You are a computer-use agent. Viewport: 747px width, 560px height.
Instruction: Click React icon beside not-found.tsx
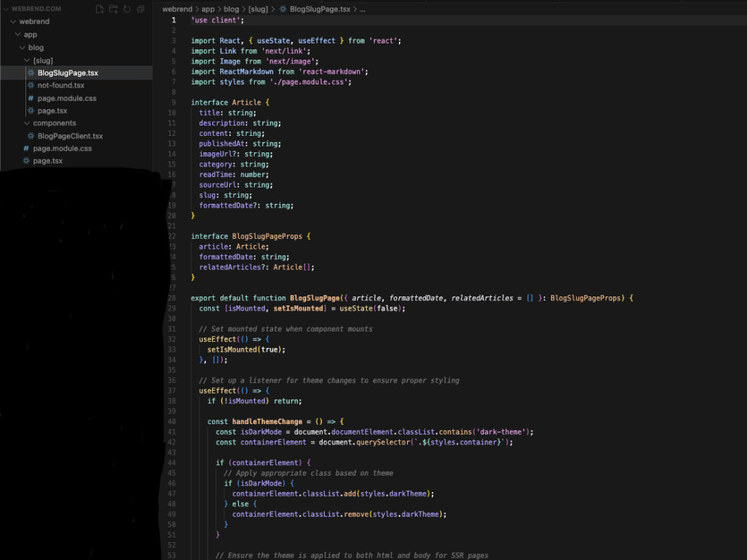31,85
